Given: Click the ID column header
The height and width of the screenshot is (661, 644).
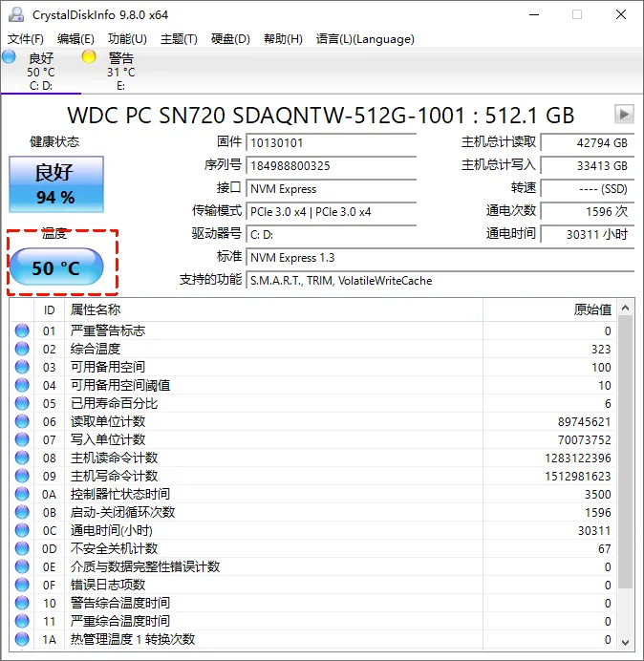Looking at the screenshot, I should pos(50,309).
